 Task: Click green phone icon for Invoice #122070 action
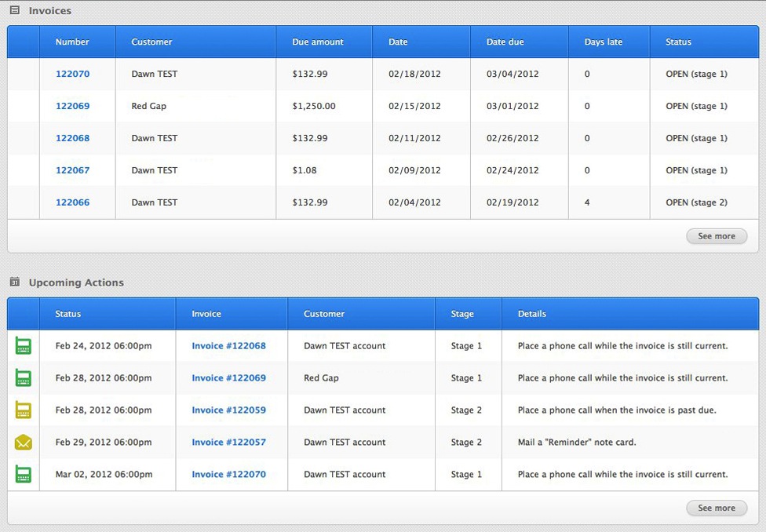point(24,475)
